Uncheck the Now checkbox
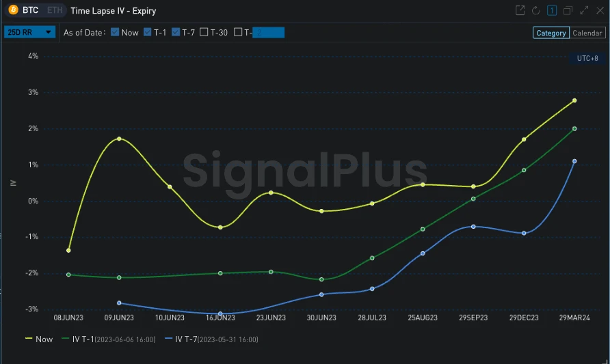The width and height of the screenshot is (610, 364). 115,32
